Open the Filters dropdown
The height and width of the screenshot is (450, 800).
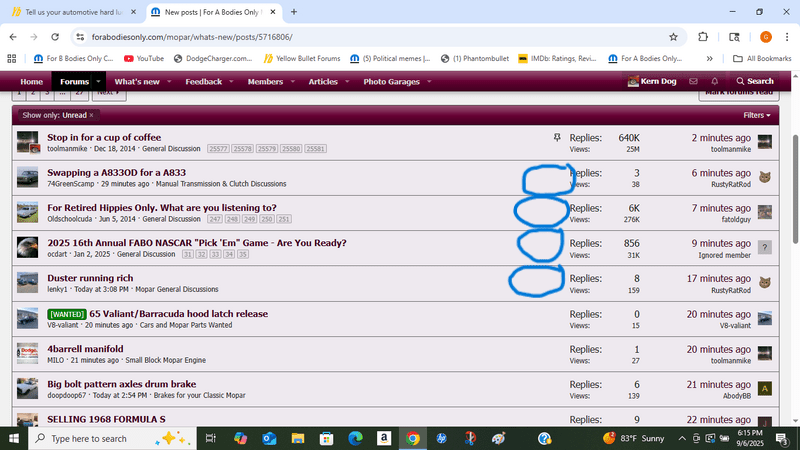(x=757, y=115)
